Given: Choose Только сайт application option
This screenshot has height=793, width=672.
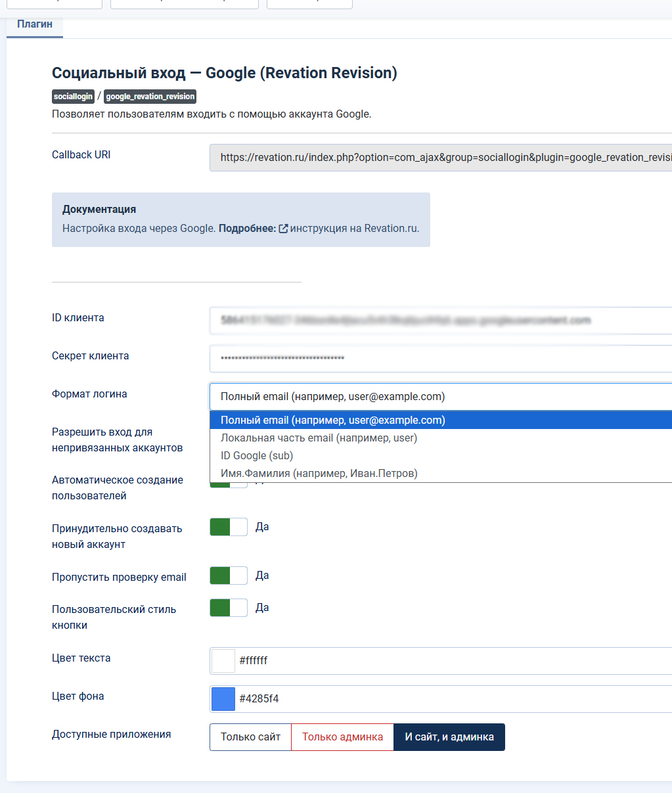Looking at the screenshot, I should coord(250,737).
